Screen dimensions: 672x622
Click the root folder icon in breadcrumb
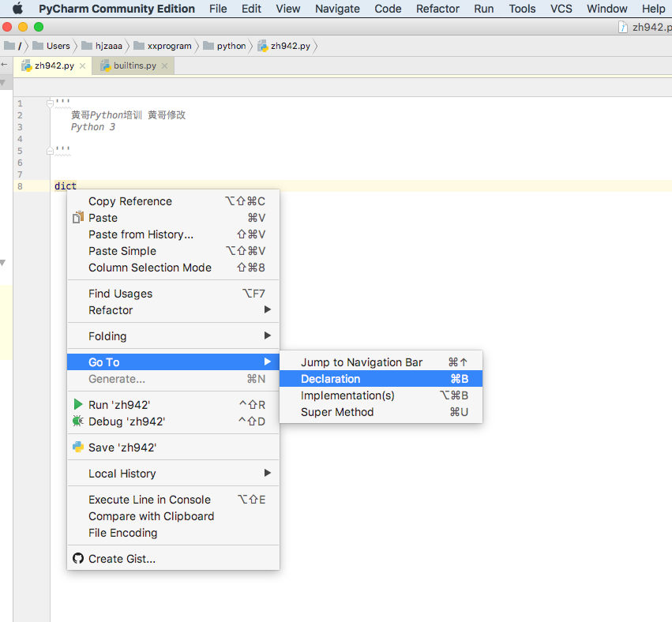click(9, 46)
